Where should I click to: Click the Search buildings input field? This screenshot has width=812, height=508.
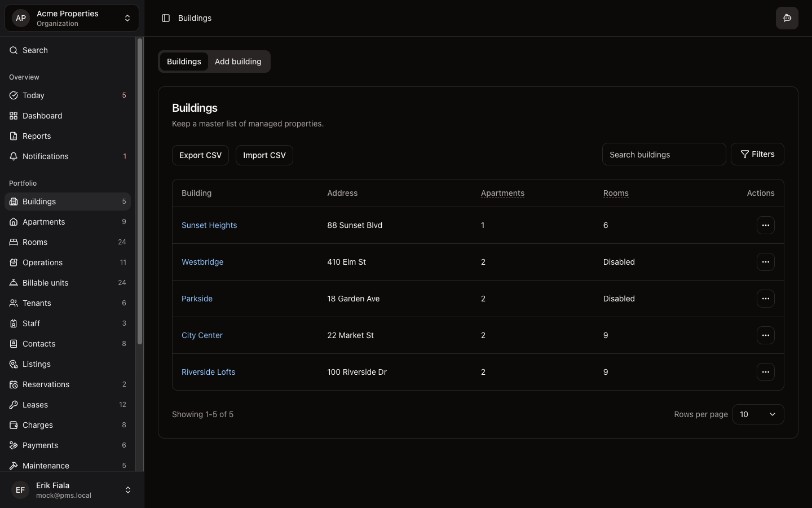pyautogui.click(x=663, y=154)
